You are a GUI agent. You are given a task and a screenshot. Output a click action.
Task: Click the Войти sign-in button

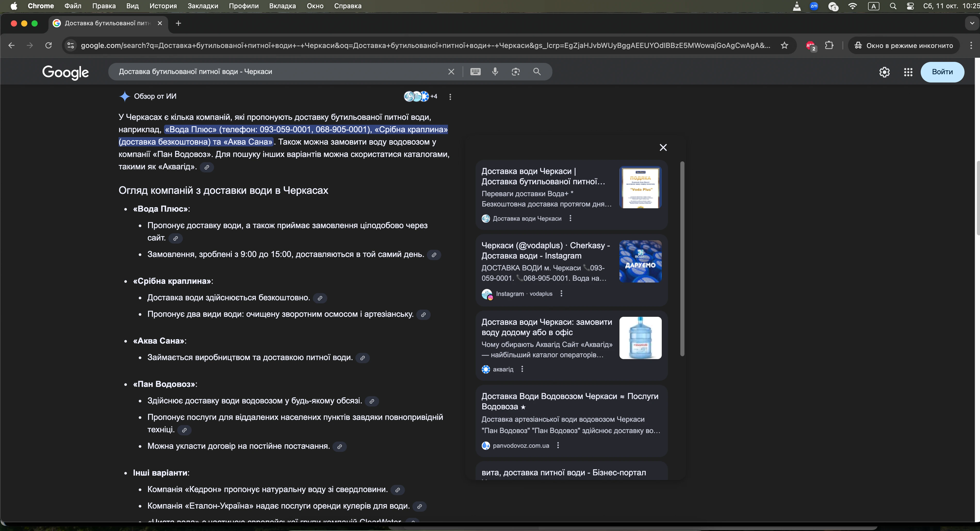[x=942, y=72]
